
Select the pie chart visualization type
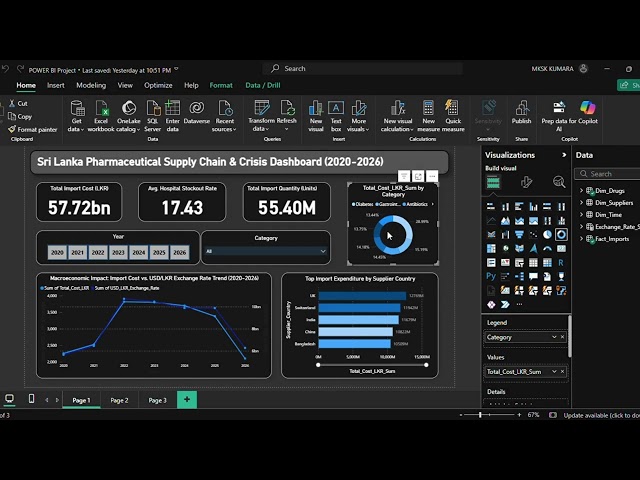click(547, 234)
